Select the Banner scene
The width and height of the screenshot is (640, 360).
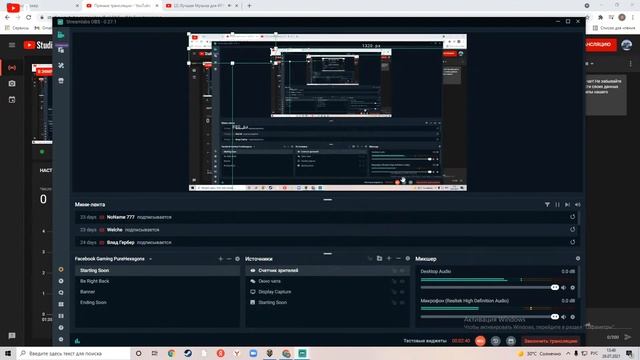pos(158,292)
